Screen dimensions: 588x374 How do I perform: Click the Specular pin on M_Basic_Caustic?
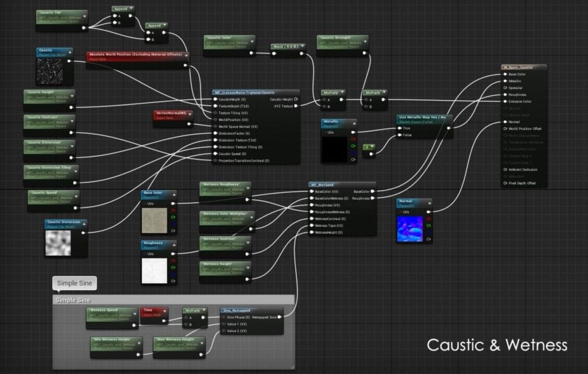[x=505, y=88]
